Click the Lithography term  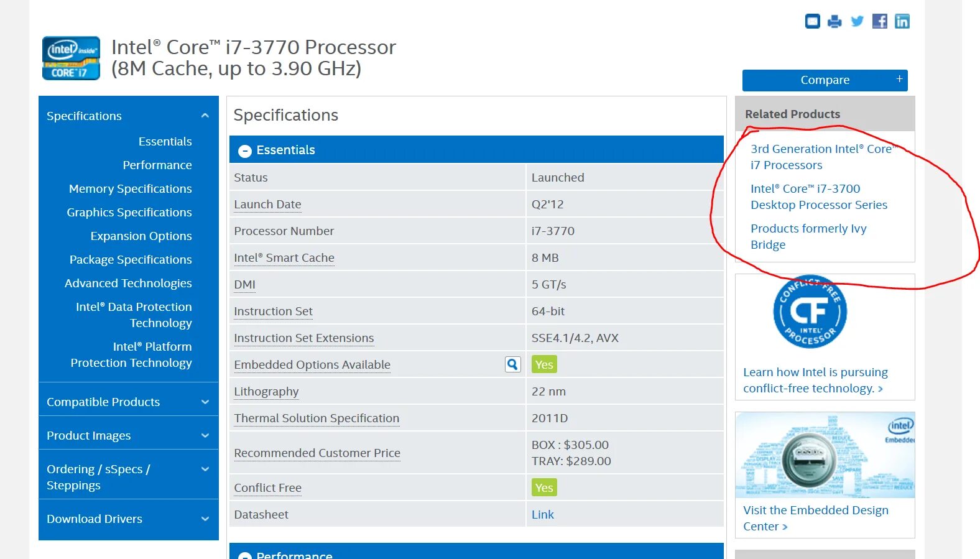266,392
